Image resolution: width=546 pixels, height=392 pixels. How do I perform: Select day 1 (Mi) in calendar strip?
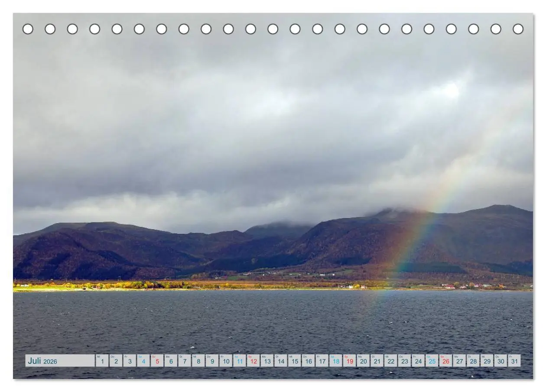[102, 360]
